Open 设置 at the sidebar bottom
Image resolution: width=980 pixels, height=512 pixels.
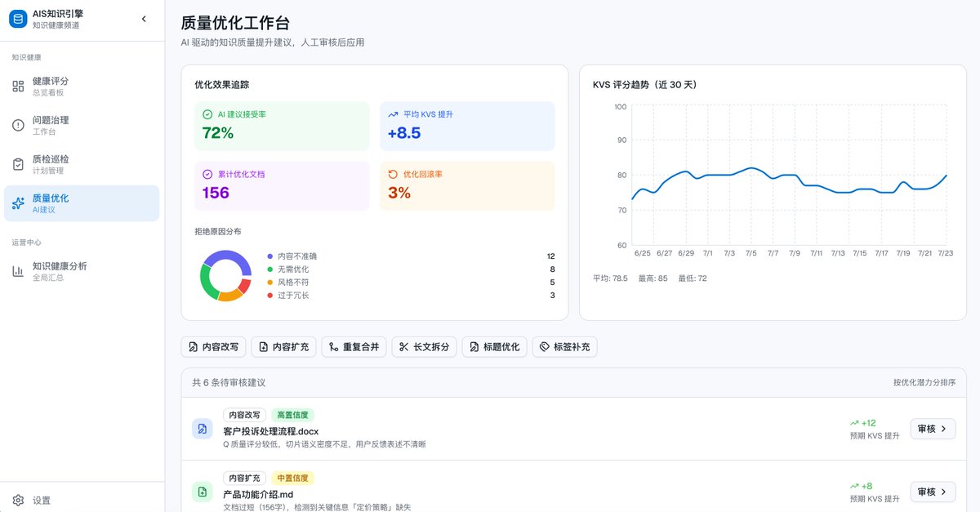click(82, 500)
